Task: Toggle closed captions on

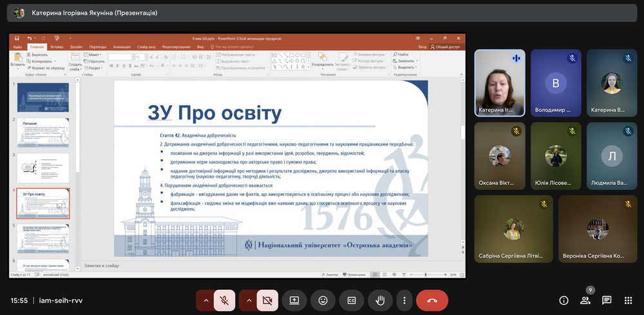Action: click(x=352, y=300)
